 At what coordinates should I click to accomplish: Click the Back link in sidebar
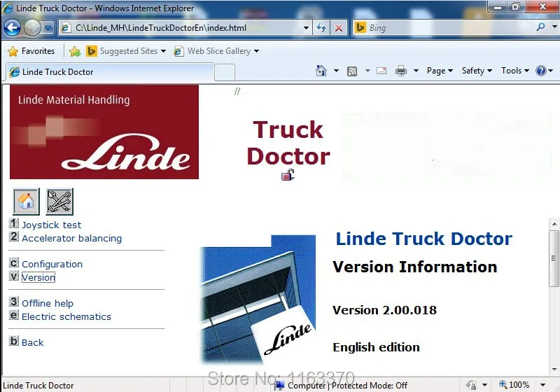click(x=32, y=342)
